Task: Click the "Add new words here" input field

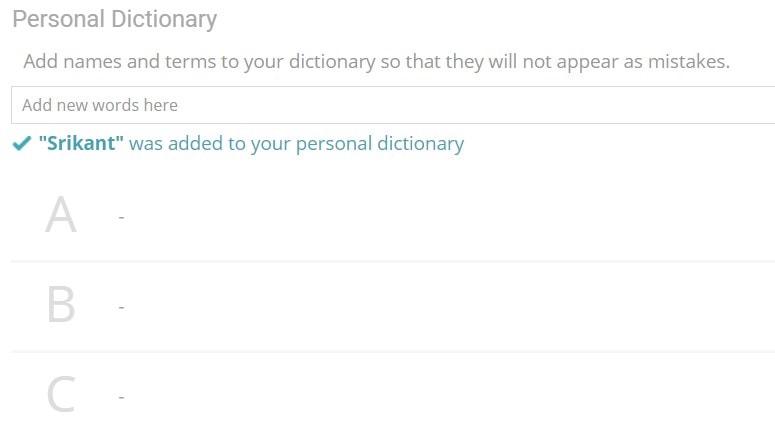Action: 390,105
